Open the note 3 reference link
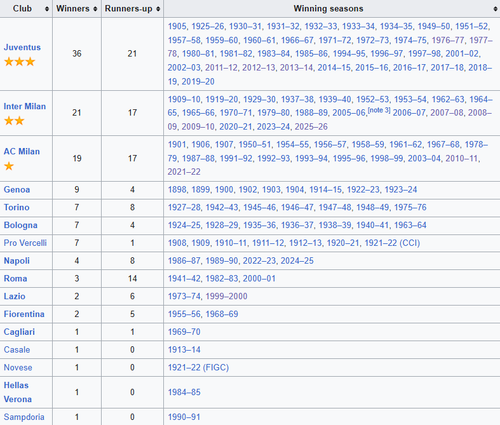The image size is (500, 425). point(379,110)
